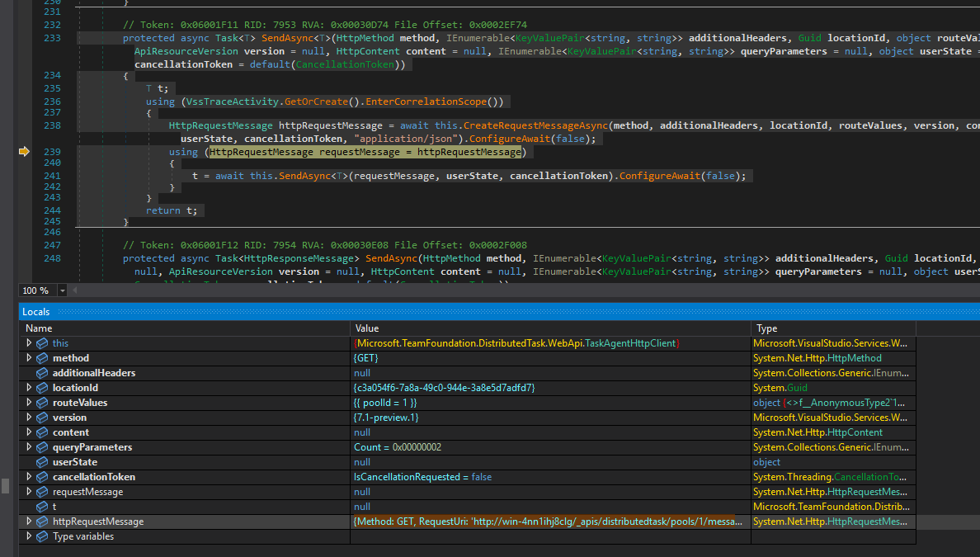This screenshot has width=980, height=557.
Task: Select the {7.1-preview.1} version value
Action: pos(386,418)
